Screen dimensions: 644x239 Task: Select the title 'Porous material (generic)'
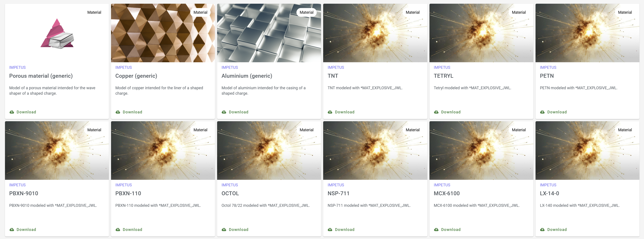coord(41,76)
